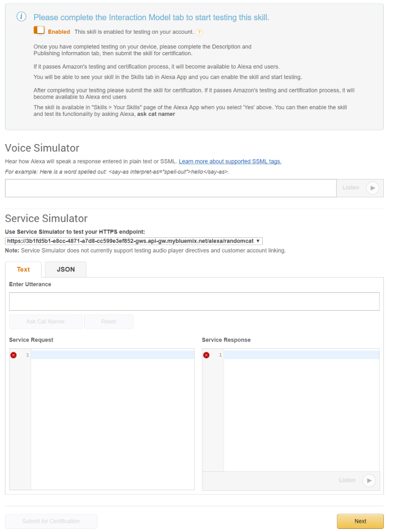The image size is (398, 532).
Task: Switch to the Text tab
Action: 23,270
